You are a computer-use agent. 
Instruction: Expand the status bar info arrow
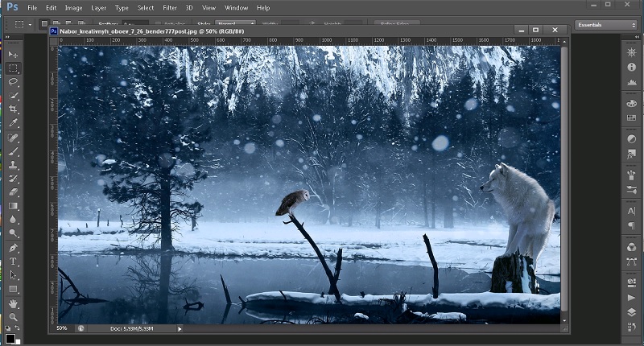point(180,328)
